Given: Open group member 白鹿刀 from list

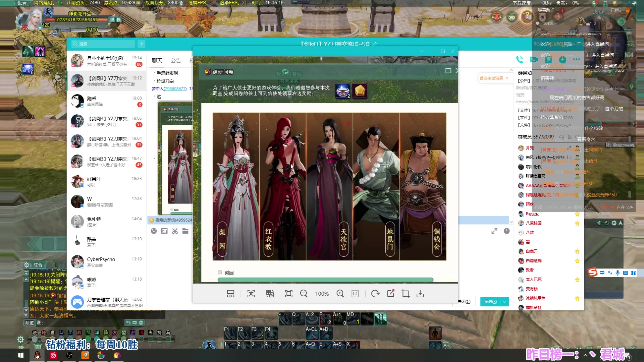Looking at the screenshot, I should click(532, 251).
